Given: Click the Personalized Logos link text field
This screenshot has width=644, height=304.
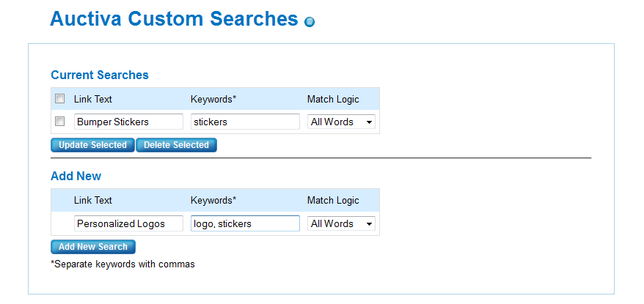Looking at the screenshot, I should [128, 223].
